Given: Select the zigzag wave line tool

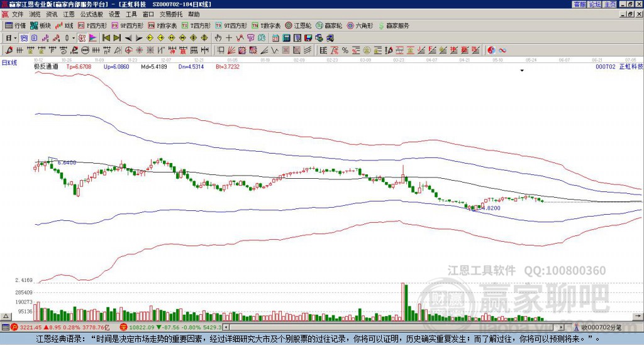Looking at the screenshot, I should [275, 50].
